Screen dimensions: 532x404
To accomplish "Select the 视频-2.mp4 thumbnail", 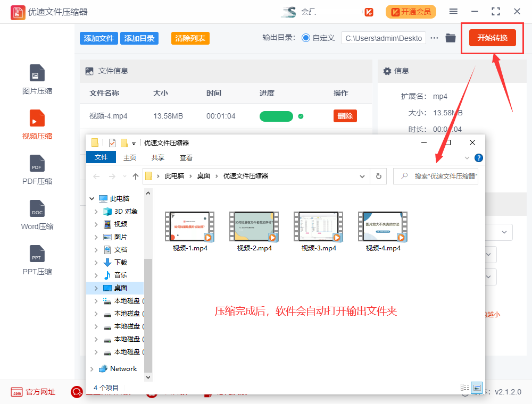I will [254, 226].
